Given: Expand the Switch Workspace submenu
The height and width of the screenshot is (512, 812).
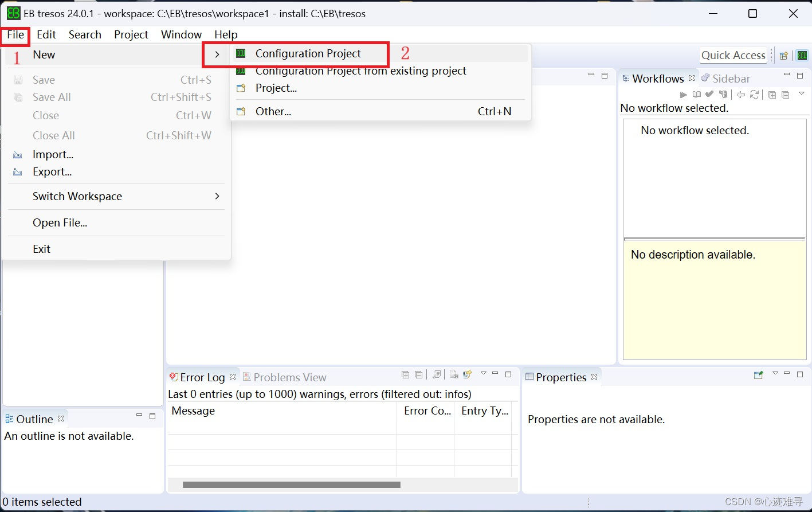Looking at the screenshot, I should coord(118,196).
